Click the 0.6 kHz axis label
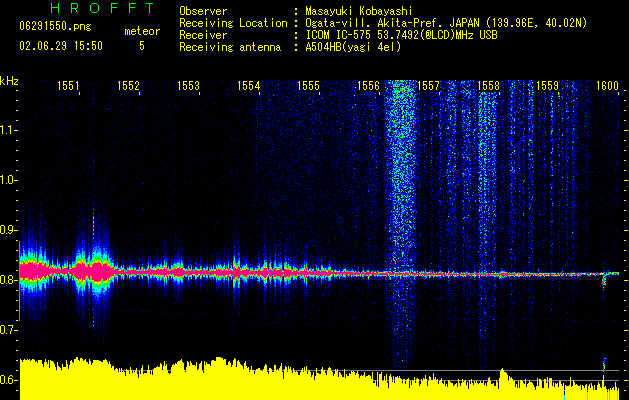629x400 pixels. (x=7, y=380)
